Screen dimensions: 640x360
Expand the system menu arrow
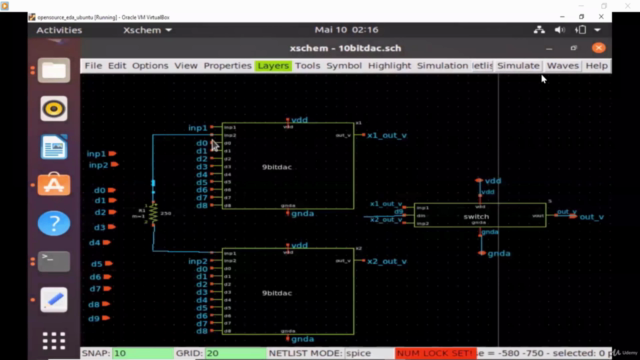tap(597, 30)
